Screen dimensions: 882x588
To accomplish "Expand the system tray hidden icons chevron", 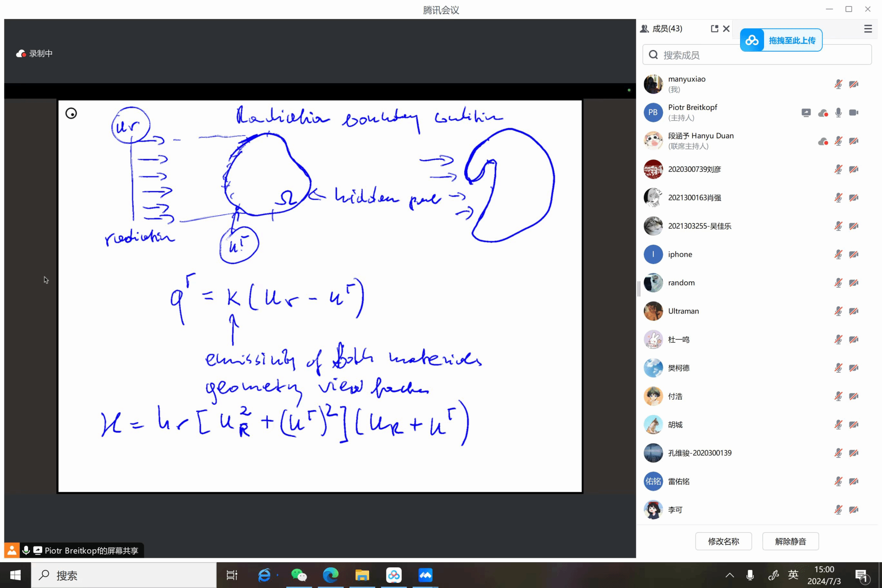I will [x=730, y=575].
